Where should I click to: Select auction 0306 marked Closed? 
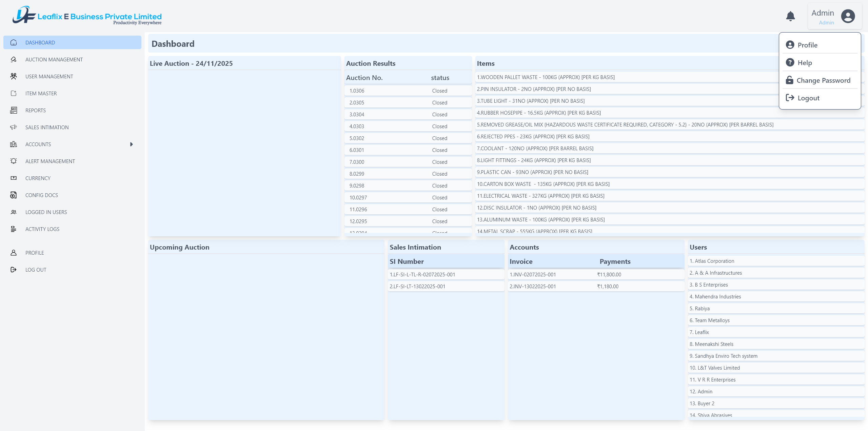pyautogui.click(x=407, y=91)
